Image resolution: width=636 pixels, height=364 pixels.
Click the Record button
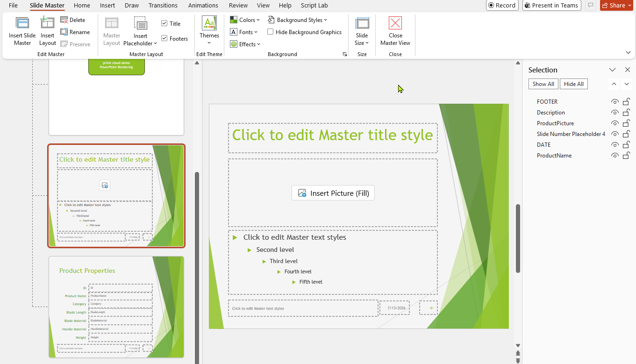click(502, 6)
